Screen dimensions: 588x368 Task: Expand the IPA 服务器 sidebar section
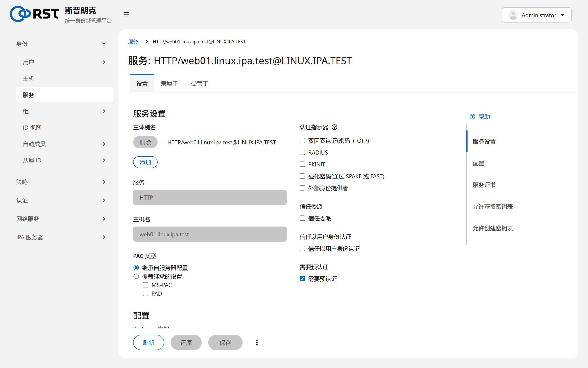104,237
